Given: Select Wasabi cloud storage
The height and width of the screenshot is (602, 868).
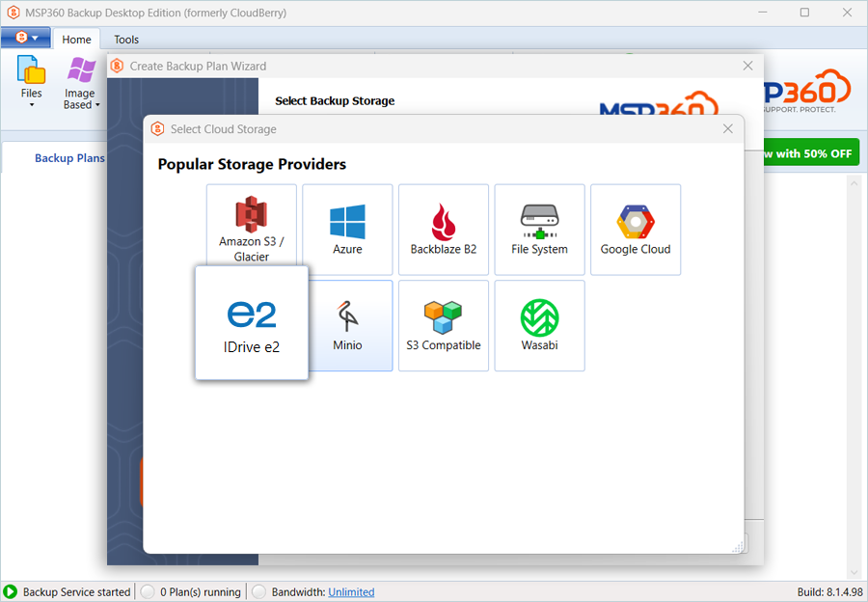Looking at the screenshot, I should [539, 325].
